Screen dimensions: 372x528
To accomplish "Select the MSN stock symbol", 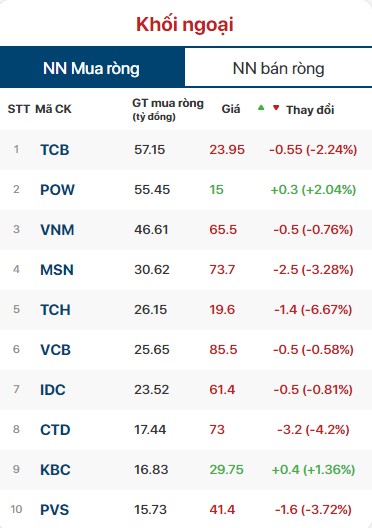I will click(57, 270).
